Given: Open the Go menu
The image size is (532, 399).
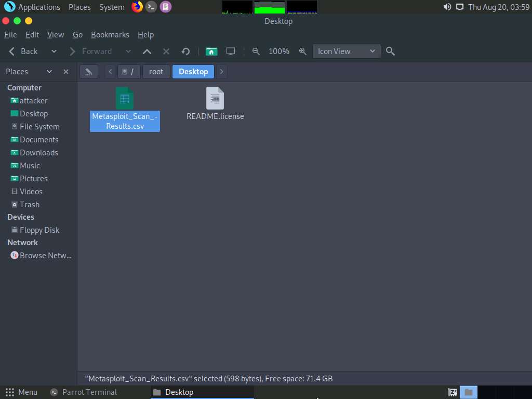Looking at the screenshot, I should click(78, 35).
